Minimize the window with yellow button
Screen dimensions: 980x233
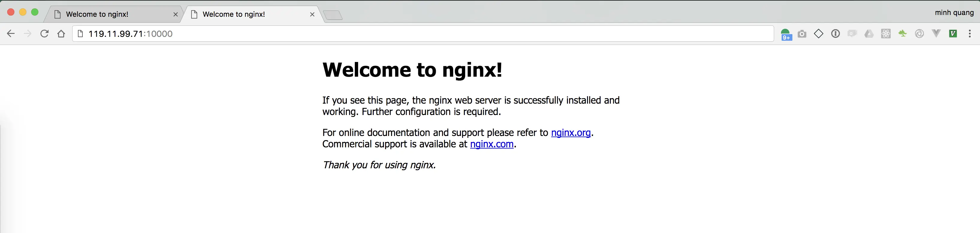pos(23,12)
